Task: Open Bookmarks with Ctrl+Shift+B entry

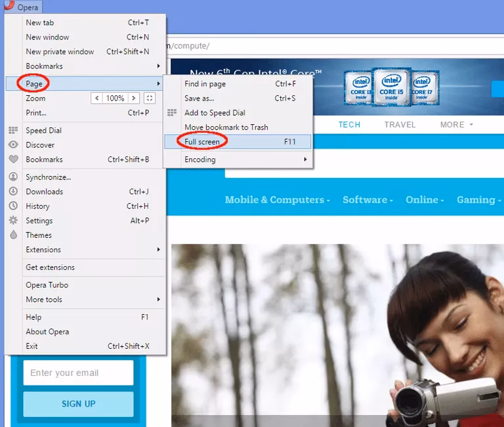Action: pos(86,159)
